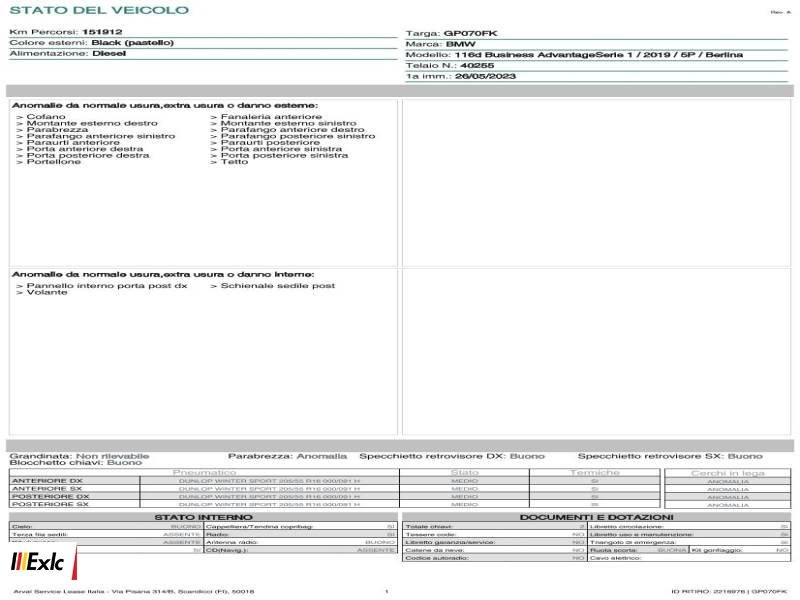The height and width of the screenshot is (600, 800).
Task: Click the 'Tetto' entry
Action: 234,162
